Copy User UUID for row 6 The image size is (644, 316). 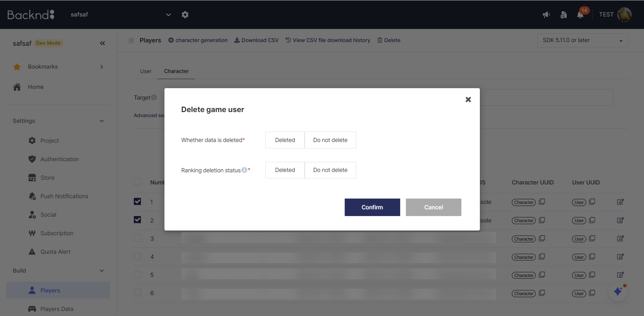592,293
